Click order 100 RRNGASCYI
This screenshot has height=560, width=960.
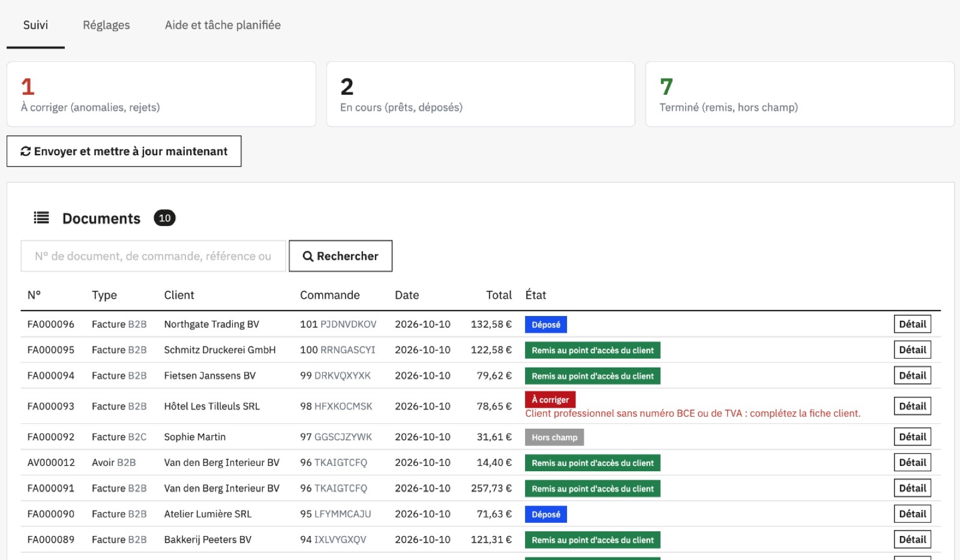coord(338,350)
